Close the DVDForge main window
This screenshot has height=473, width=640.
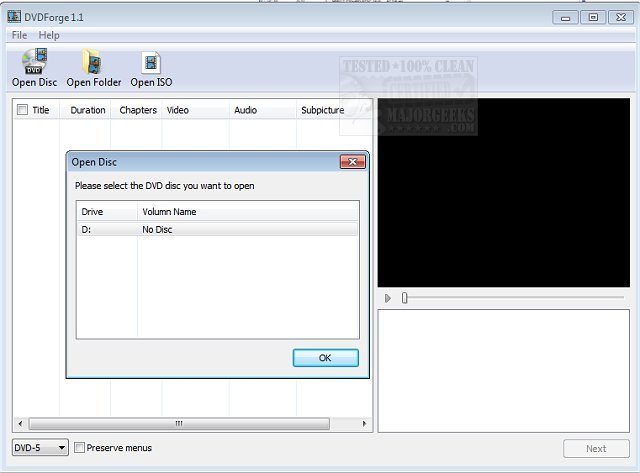click(x=621, y=18)
